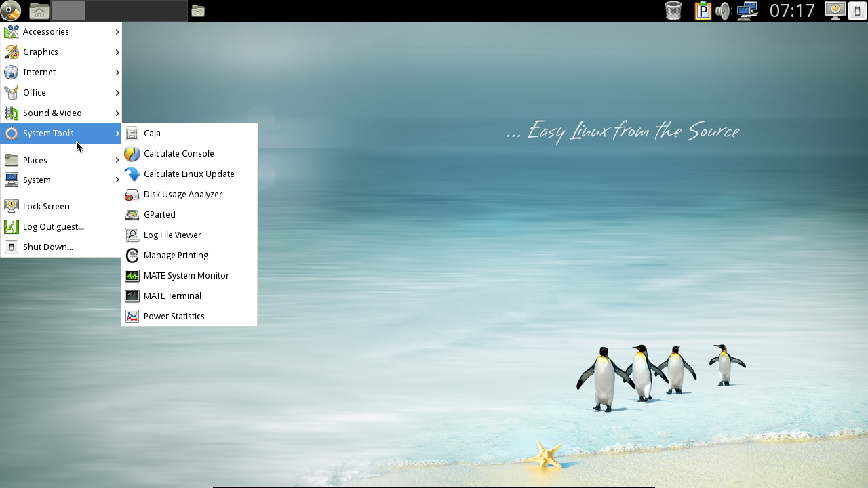Viewport: 868px width, 488px height.
Task: Expand the System submenu
Action: coord(61,180)
